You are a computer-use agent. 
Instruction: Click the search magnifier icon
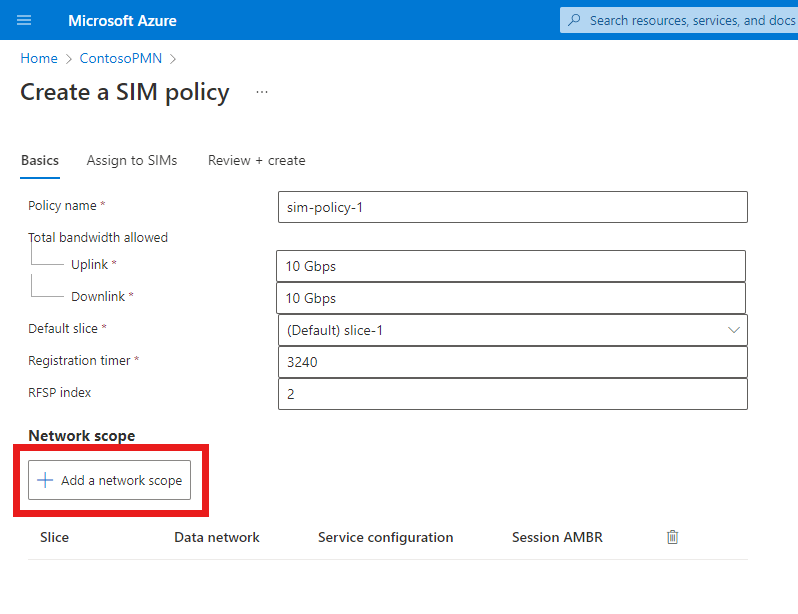point(574,20)
